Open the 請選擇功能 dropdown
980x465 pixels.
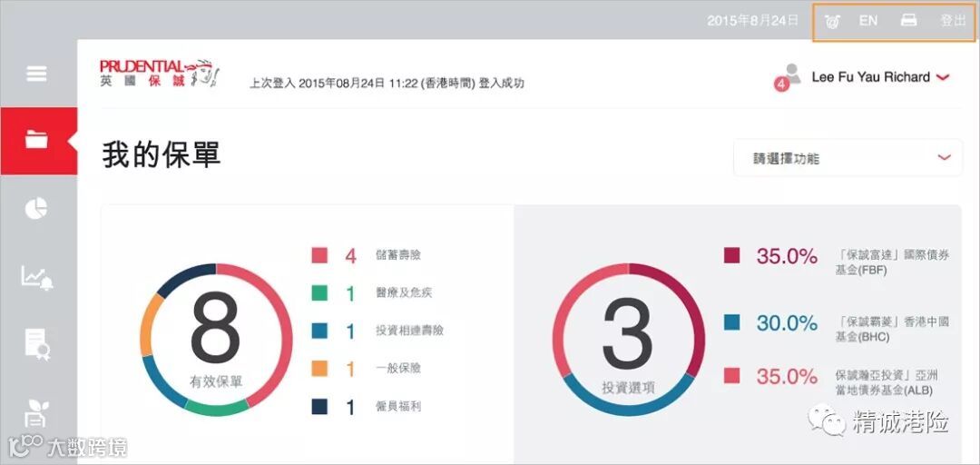[x=848, y=158]
